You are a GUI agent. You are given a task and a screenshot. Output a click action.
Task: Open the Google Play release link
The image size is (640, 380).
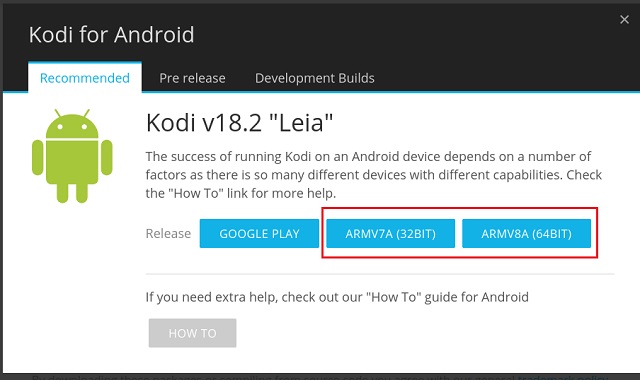click(259, 233)
